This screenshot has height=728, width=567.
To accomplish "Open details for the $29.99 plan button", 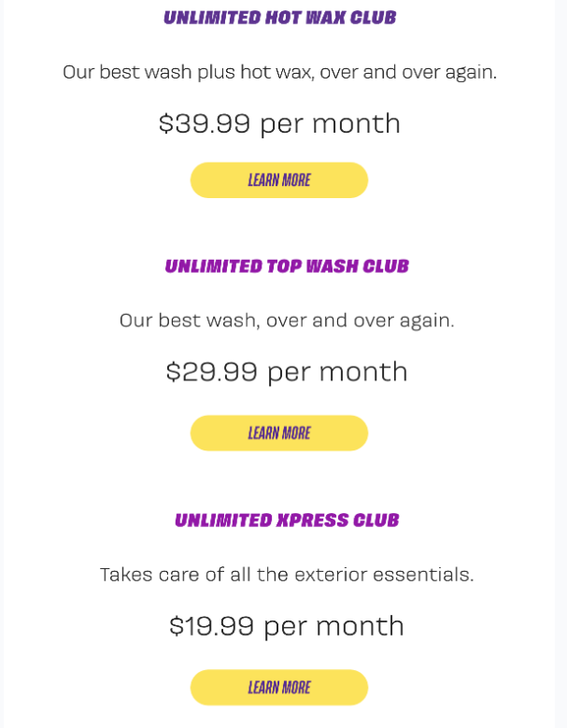I will coord(279,434).
